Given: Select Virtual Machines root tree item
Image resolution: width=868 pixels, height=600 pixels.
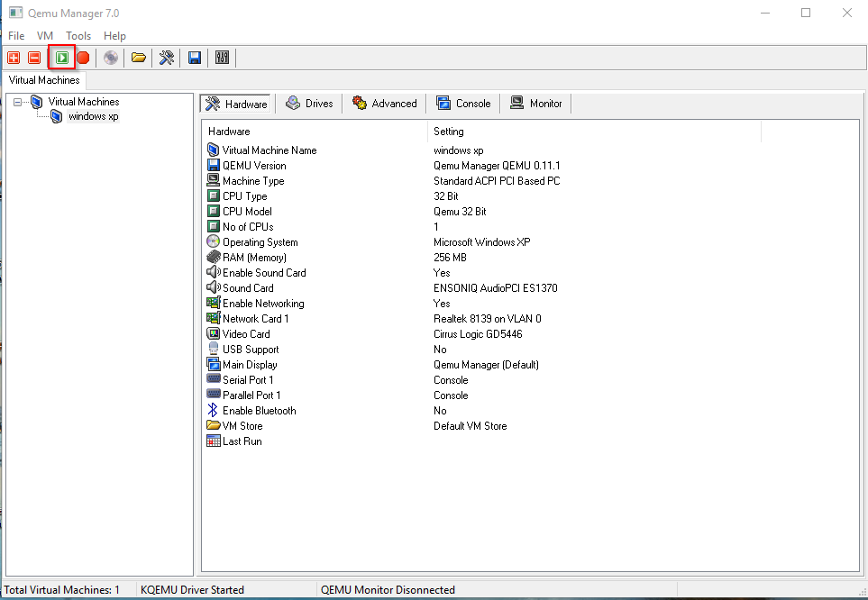Looking at the screenshot, I should (84, 102).
